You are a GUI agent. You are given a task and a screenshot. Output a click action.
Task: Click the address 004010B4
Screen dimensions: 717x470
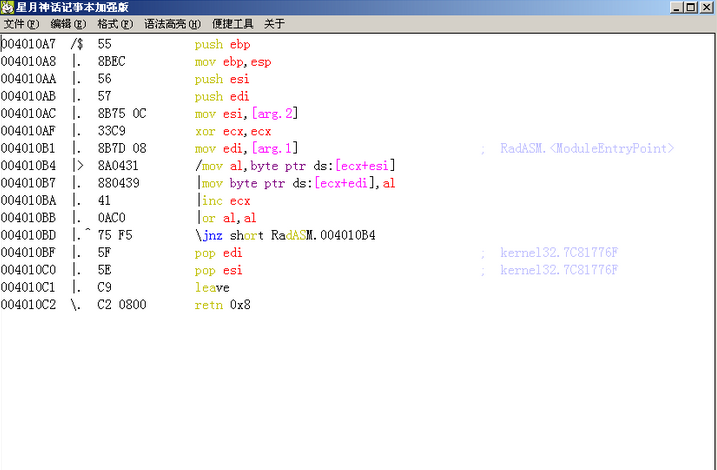click(28, 166)
